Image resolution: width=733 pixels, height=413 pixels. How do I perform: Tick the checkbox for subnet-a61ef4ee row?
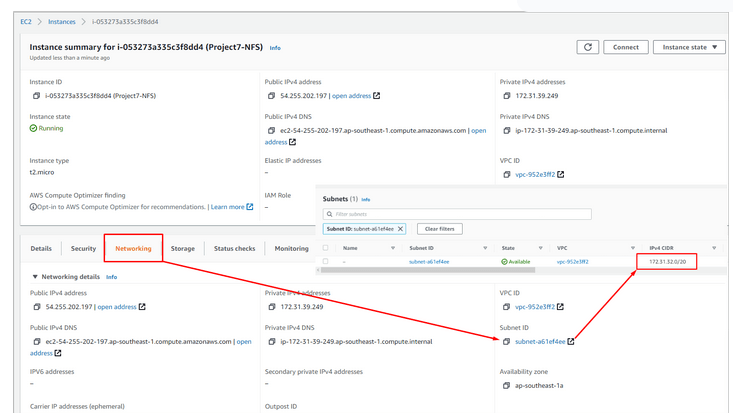325,261
